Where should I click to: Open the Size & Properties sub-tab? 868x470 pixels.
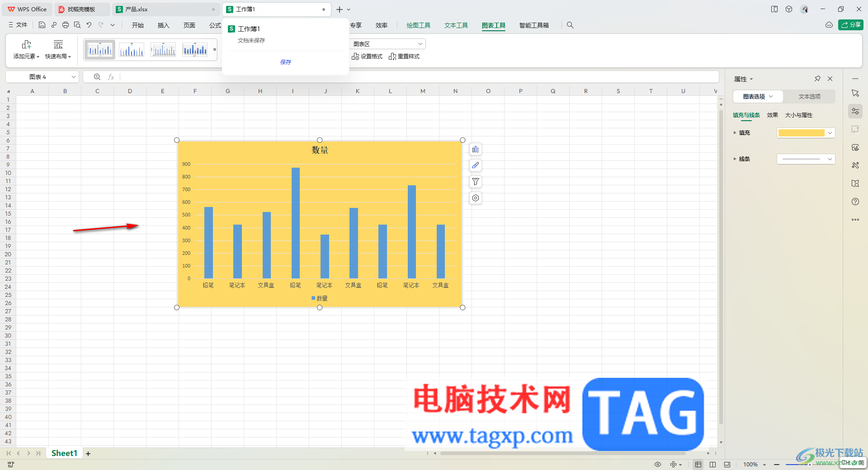click(x=798, y=115)
